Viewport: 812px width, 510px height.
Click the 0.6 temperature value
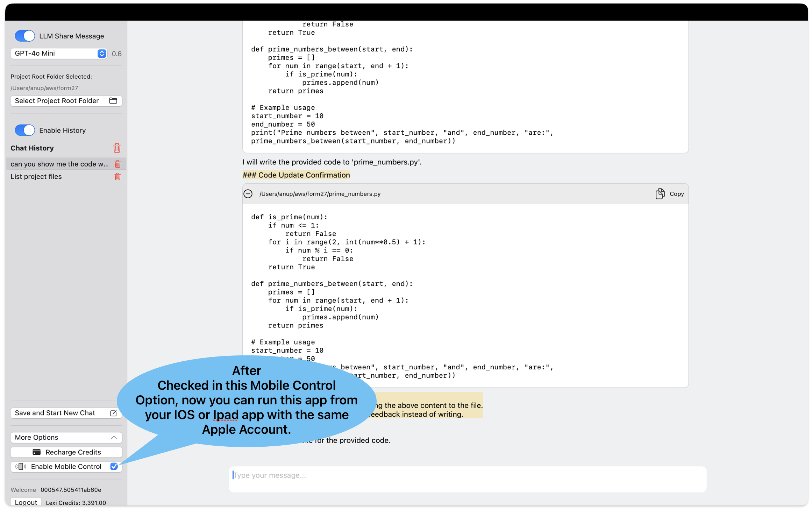pyautogui.click(x=116, y=54)
